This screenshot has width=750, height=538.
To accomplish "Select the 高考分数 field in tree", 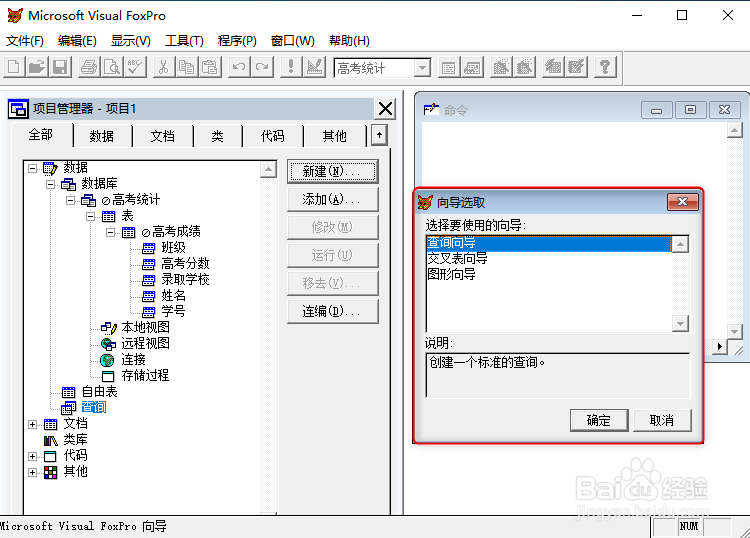I will [185, 264].
